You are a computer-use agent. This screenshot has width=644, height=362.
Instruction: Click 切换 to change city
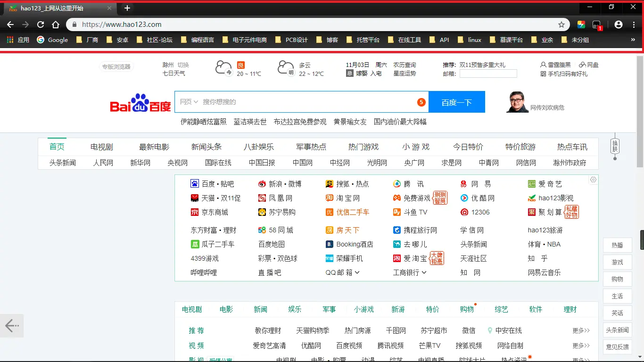pos(183,65)
